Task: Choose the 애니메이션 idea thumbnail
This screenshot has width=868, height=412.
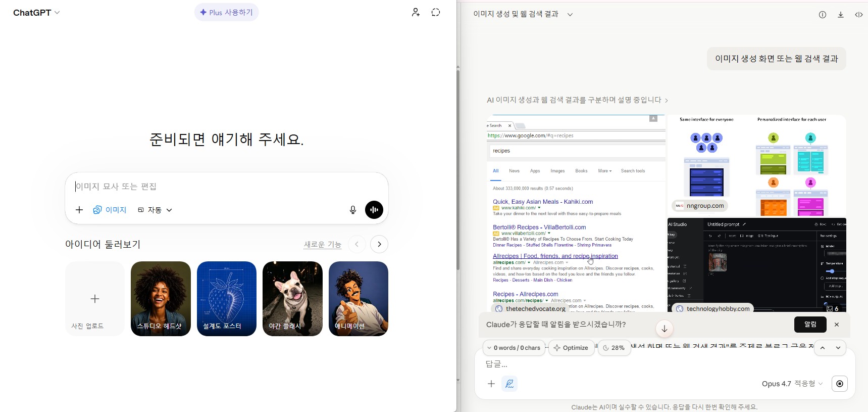Action: [x=359, y=299]
